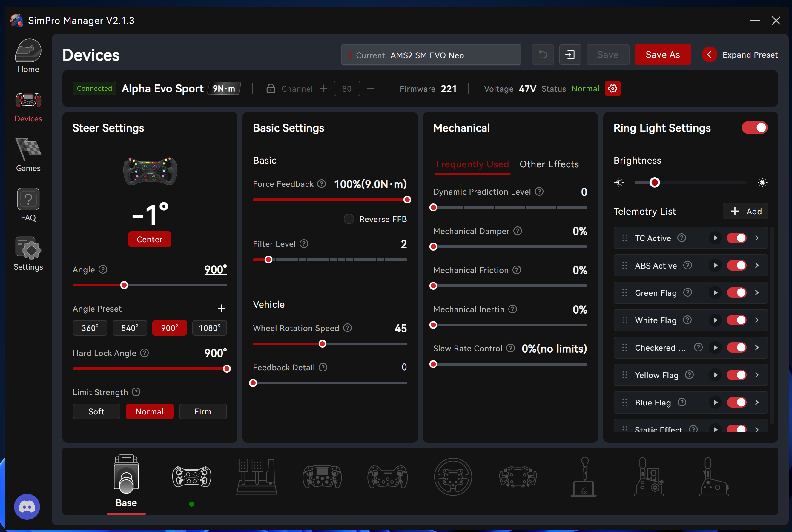Select the round steering wheel device
The image size is (792, 532).
tap(453, 477)
